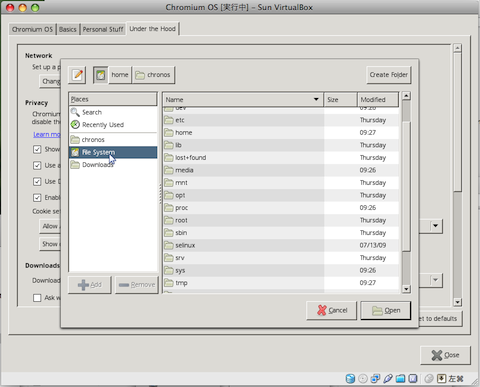Click the Downloads folder icon in Places
480x387 pixels.
click(x=75, y=165)
